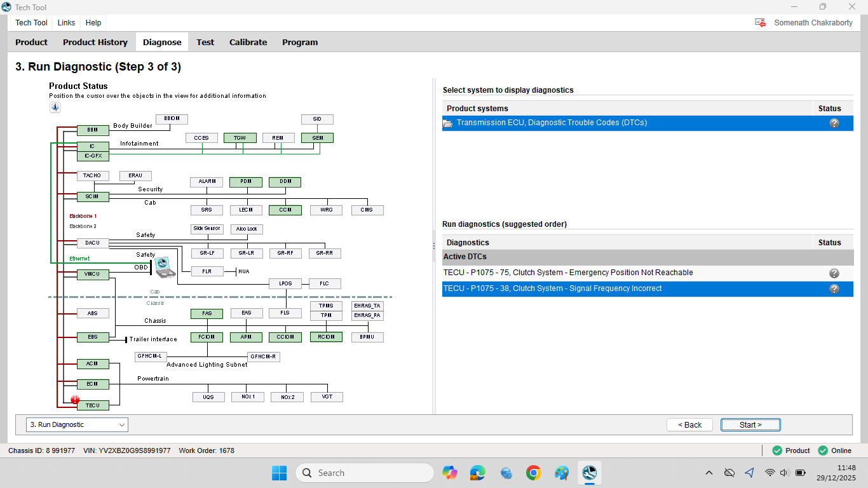Open the volume control in system tray
Viewport: 868px width, 488px height.
(x=783, y=473)
